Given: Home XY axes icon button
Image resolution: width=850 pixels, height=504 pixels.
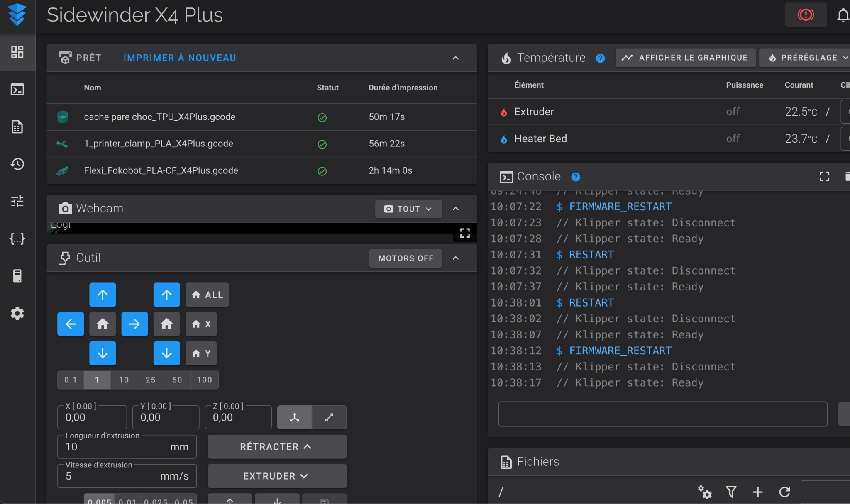Looking at the screenshot, I should (103, 324).
